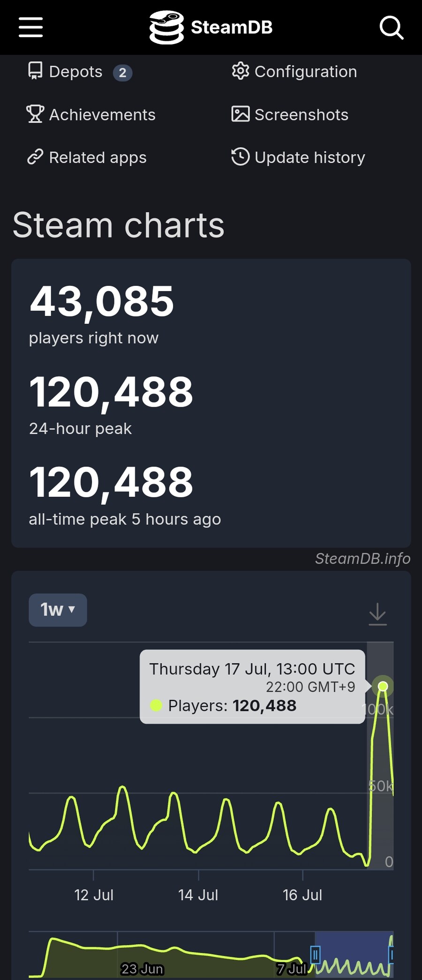This screenshot has height=980, width=422.
Task: Open the hamburger navigation menu
Action: (31, 27)
